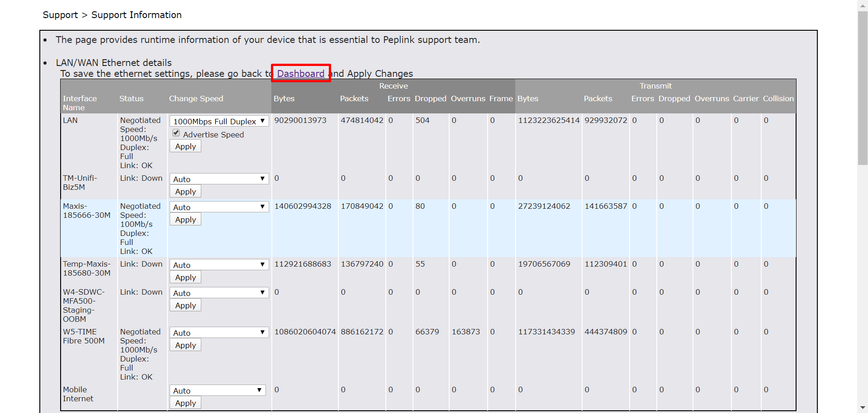868x413 pixels.
Task: Open the Mobile Internet speed dropdown
Action: pos(218,390)
